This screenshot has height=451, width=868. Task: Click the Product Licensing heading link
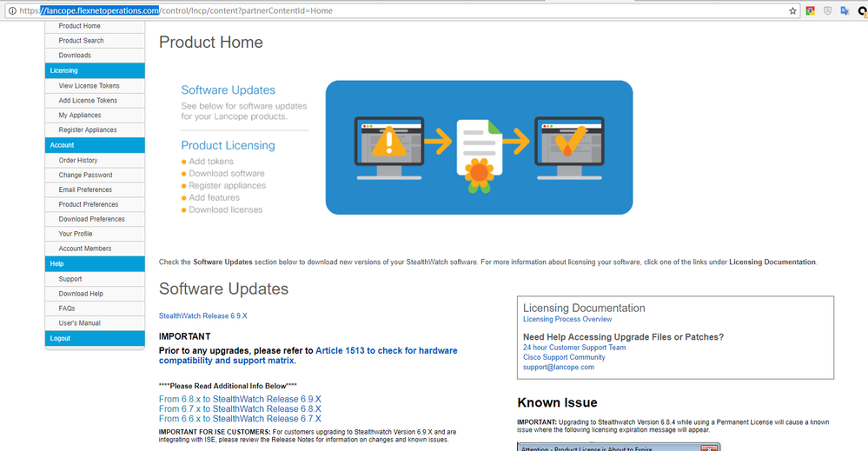click(x=228, y=145)
